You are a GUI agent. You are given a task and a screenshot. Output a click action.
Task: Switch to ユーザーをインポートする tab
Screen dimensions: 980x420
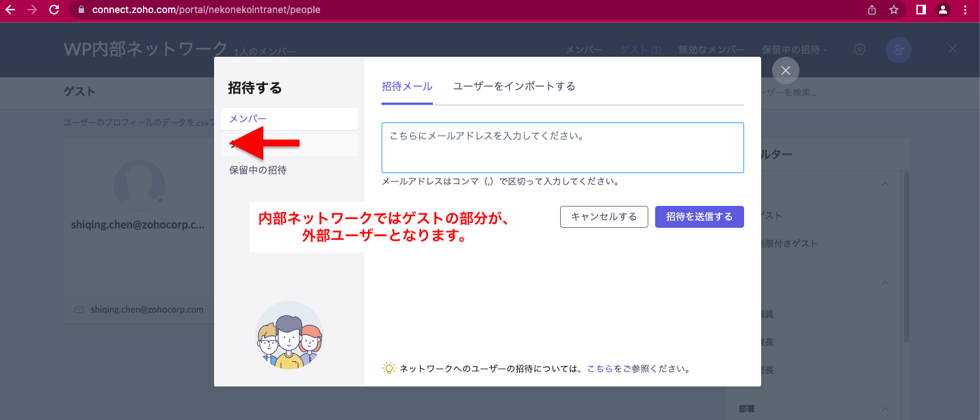(x=514, y=86)
